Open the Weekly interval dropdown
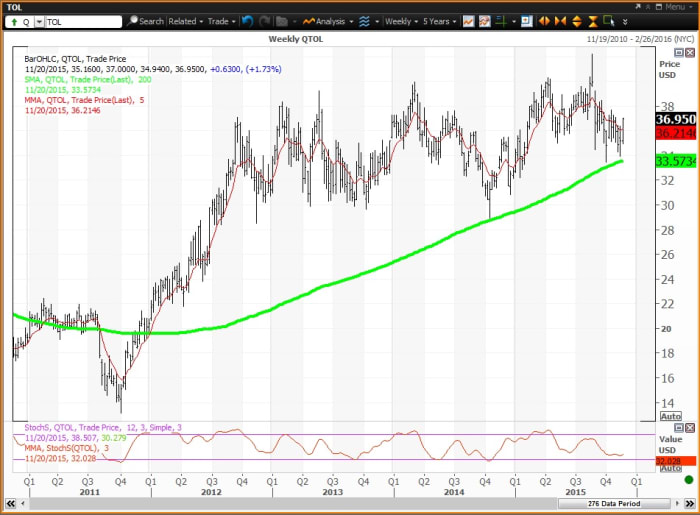The image size is (700, 515). tap(403, 20)
